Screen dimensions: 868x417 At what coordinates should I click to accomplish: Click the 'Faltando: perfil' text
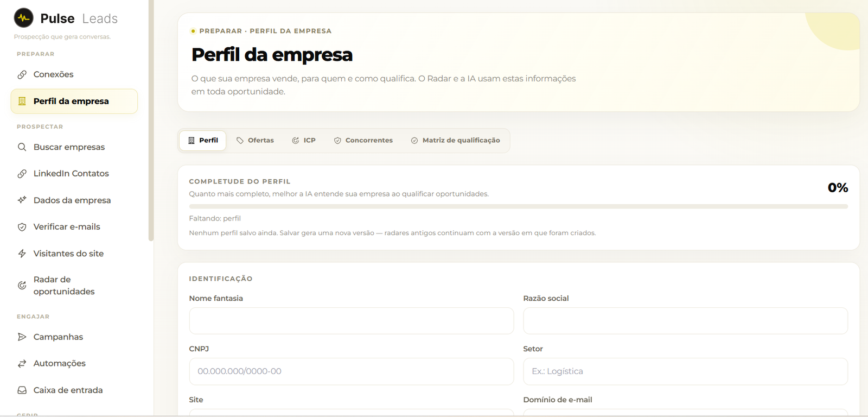point(215,218)
